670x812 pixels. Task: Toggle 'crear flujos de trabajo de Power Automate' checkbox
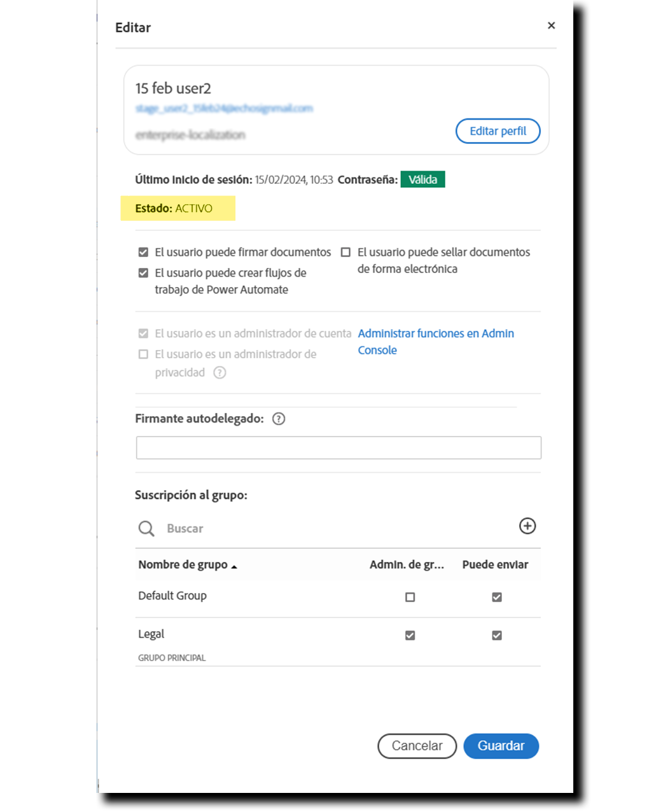point(143,272)
